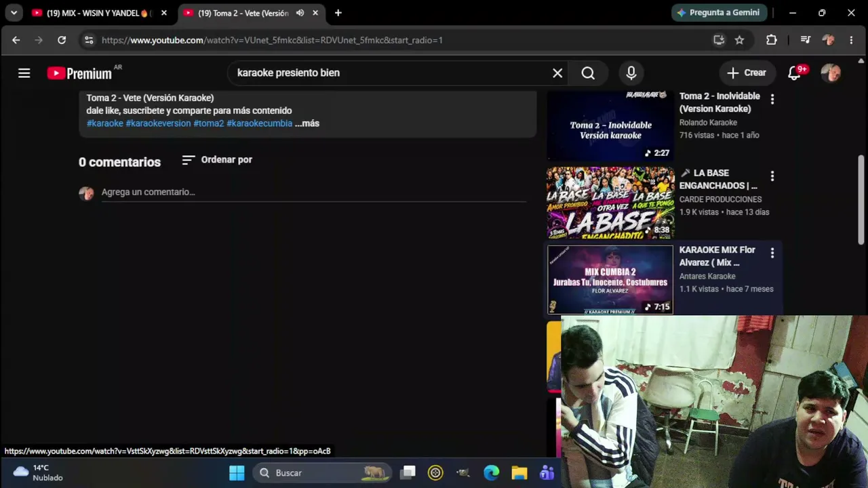Run the search with magnifier button

coord(588,73)
